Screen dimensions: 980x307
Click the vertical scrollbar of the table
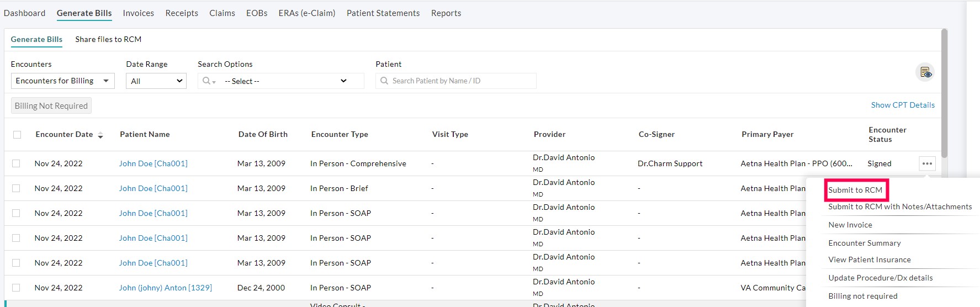tap(944, 94)
